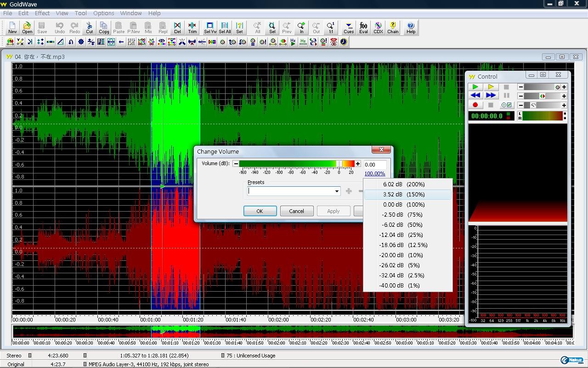Open the Effect menu
Image resolution: width=588 pixels, height=368 pixels.
click(42, 13)
